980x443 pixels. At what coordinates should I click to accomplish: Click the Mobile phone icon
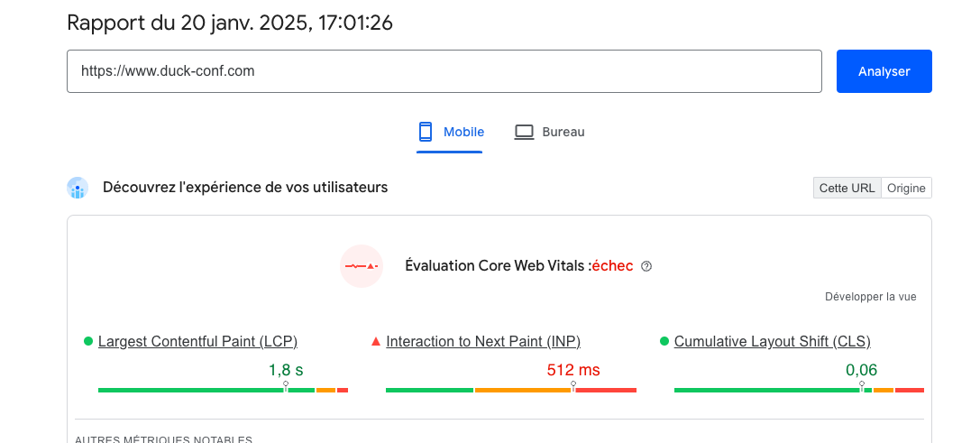pyautogui.click(x=426, y=132)
